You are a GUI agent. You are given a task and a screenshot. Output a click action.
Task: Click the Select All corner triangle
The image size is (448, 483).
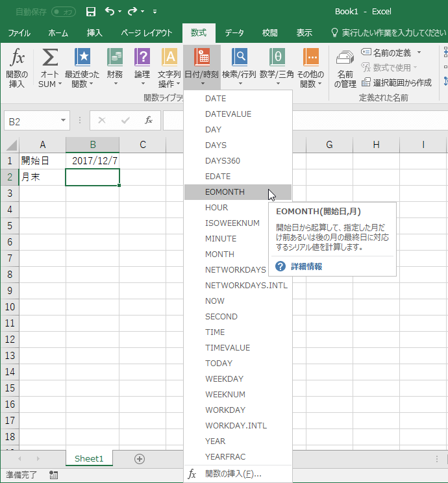(x=11, y=145)
